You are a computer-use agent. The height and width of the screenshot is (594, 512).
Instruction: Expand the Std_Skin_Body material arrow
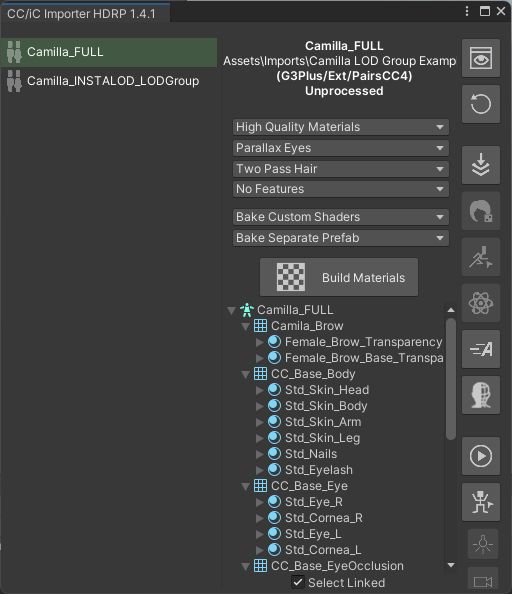tap(259, 406)
